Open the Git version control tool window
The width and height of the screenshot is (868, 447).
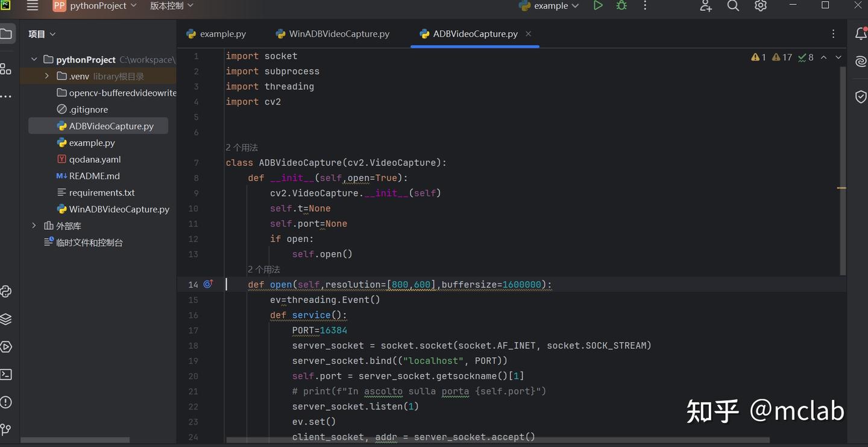pyautogui.click(x=6, y=430)
